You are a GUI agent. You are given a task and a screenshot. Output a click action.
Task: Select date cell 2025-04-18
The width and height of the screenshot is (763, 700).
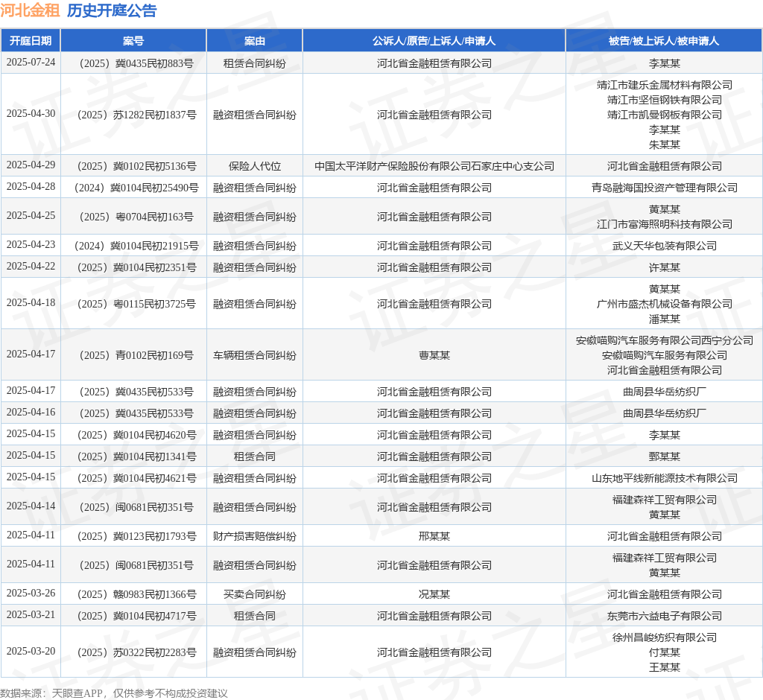tap(31, 303)
